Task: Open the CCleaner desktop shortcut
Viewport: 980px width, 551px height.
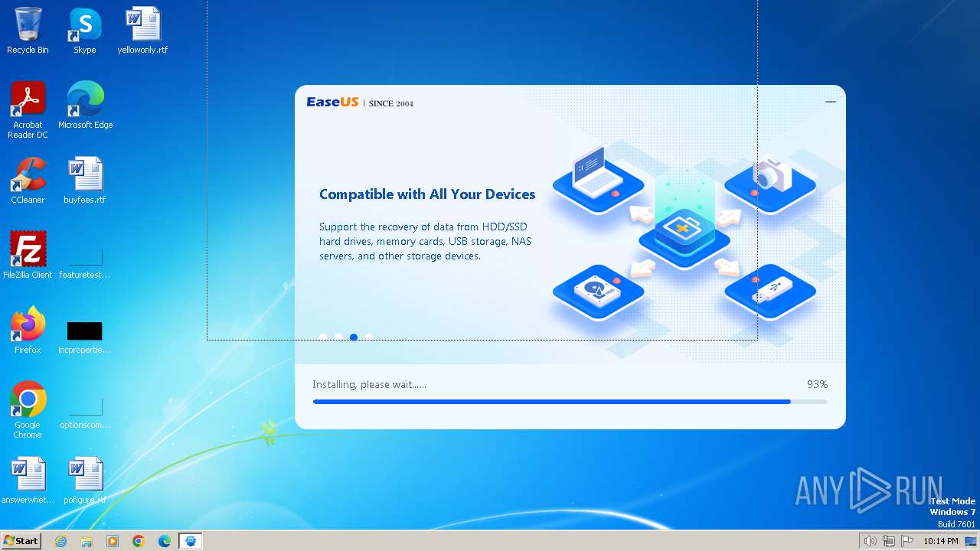Action: point(28,181)
